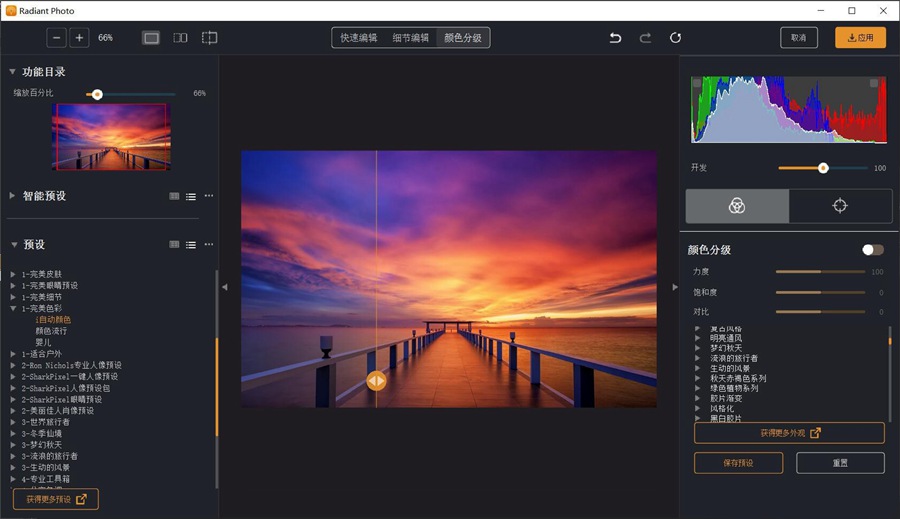Click the 获得更多外观 button
Screen dimensions: 900x519
pos(789,433)
